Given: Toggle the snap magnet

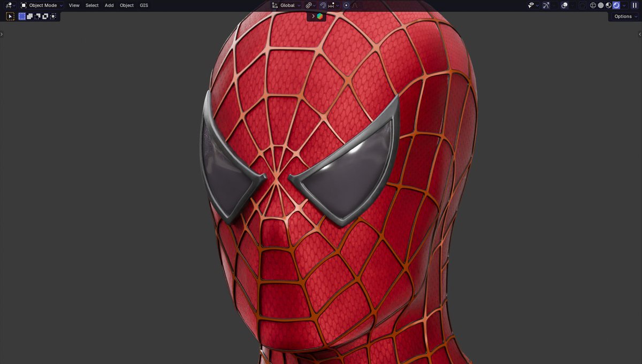Looking at the screenshot, I should point(323,5).
